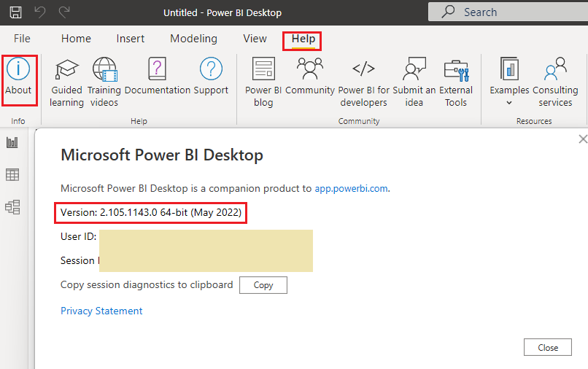Click the Undo arrow icon
588x369 pixels.
pos(39,12)
